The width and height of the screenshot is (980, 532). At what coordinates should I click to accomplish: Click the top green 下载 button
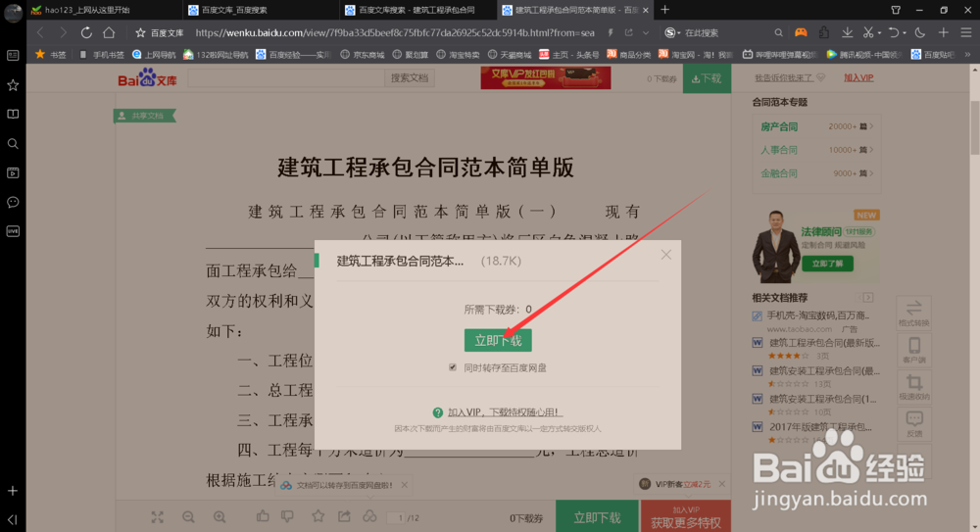click(707, 78)
